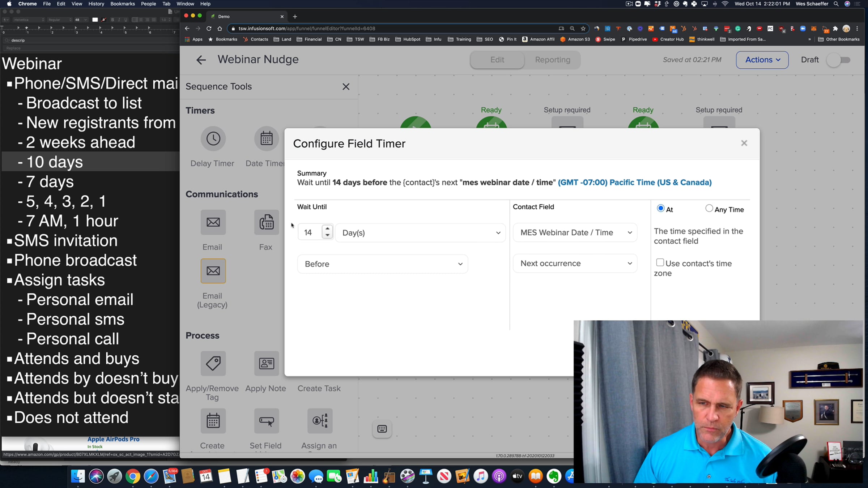
Task: Go back with the Webinar Nudge arrow
Action: coord(201,60)
